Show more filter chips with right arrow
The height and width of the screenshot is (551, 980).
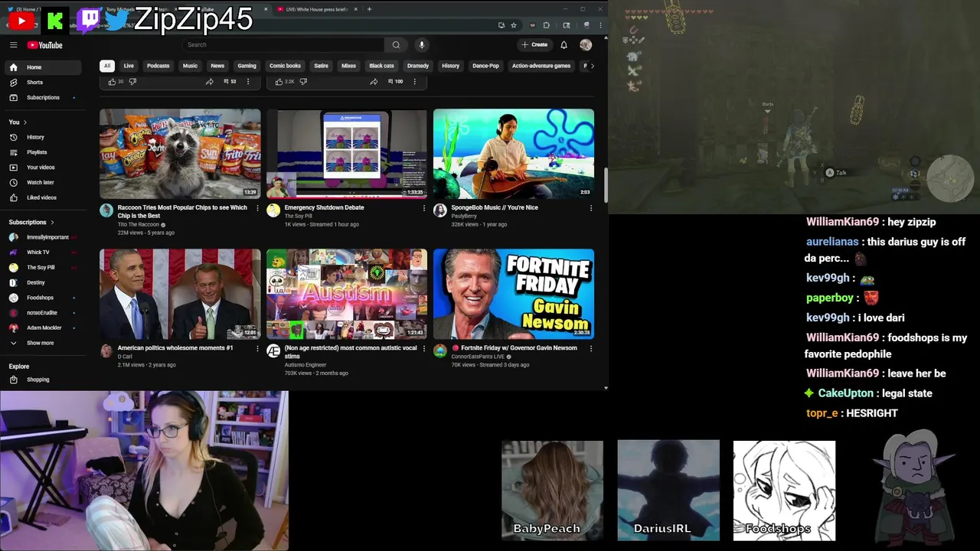[x=592, y=66]
